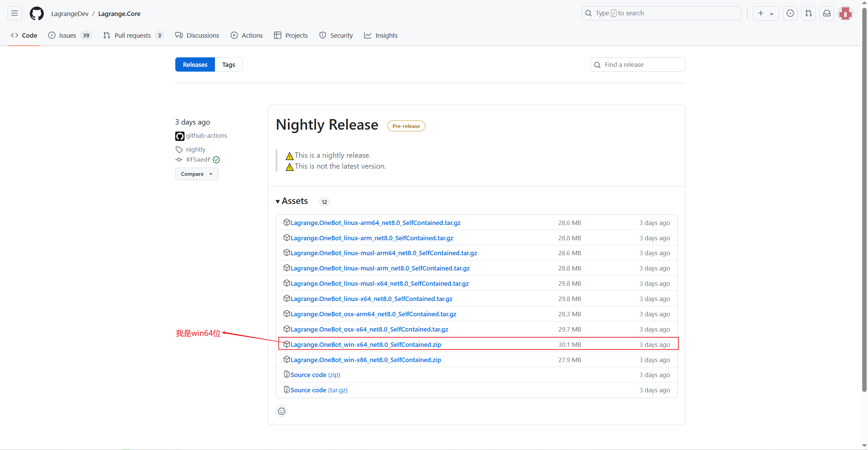Screen dimensions: 868x450
Task: Open the Actions tab
Action: 246,35
